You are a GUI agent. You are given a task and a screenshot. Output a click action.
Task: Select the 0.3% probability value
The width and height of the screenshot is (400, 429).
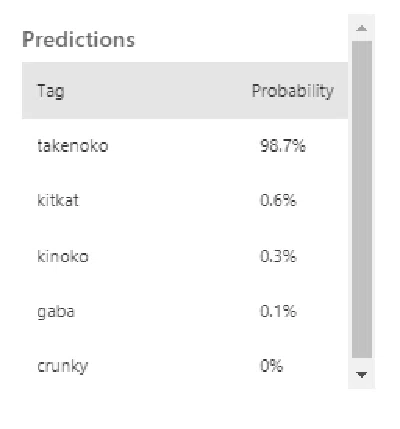tap(278, 256)
